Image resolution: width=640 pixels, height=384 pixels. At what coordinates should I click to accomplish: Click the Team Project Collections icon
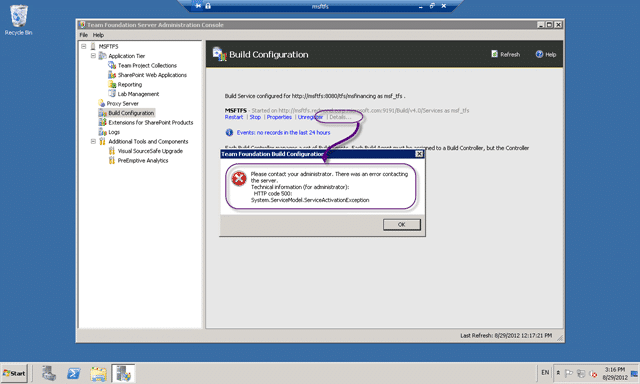(112, 65)
